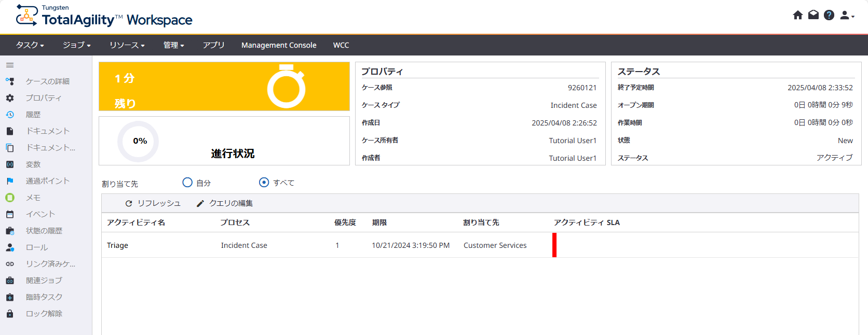
Task: Open the user account dropdown
Action: tap(847, 16)
